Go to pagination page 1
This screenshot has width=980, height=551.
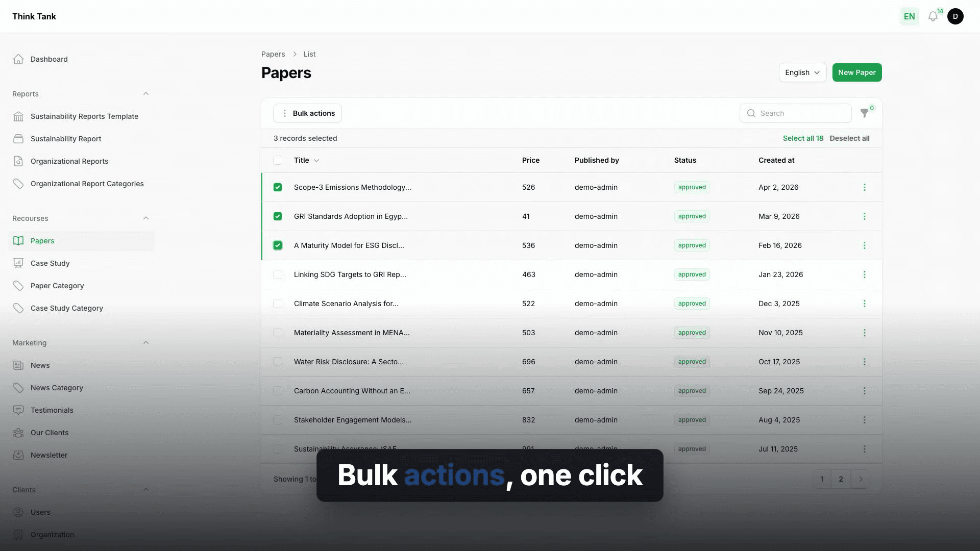[822, 479]
